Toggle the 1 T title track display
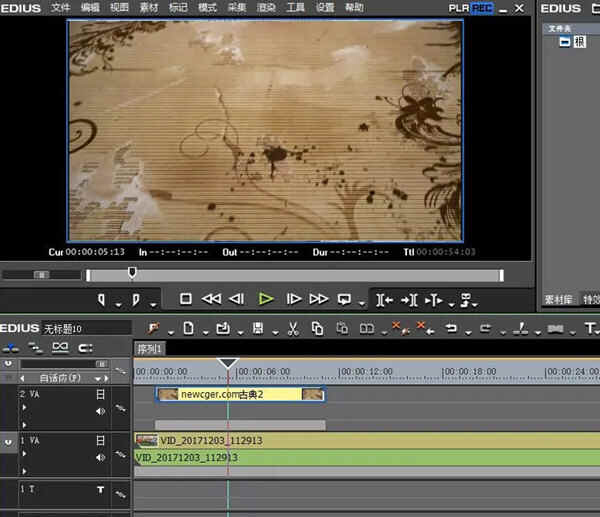Image resolution: width=600 pixels, height=517 pixels. tap(100, 490)
